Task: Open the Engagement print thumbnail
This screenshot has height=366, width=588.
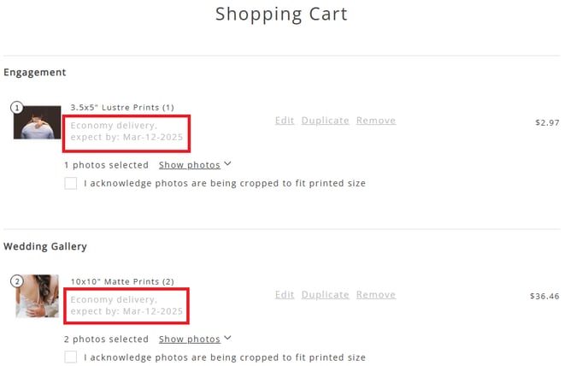Action: tap(37, 122)
